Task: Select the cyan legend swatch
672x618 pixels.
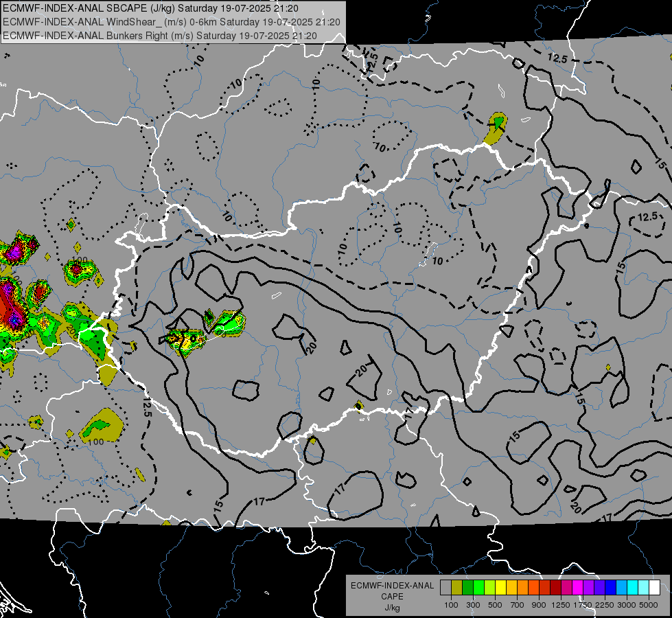Action: (633, 588)
